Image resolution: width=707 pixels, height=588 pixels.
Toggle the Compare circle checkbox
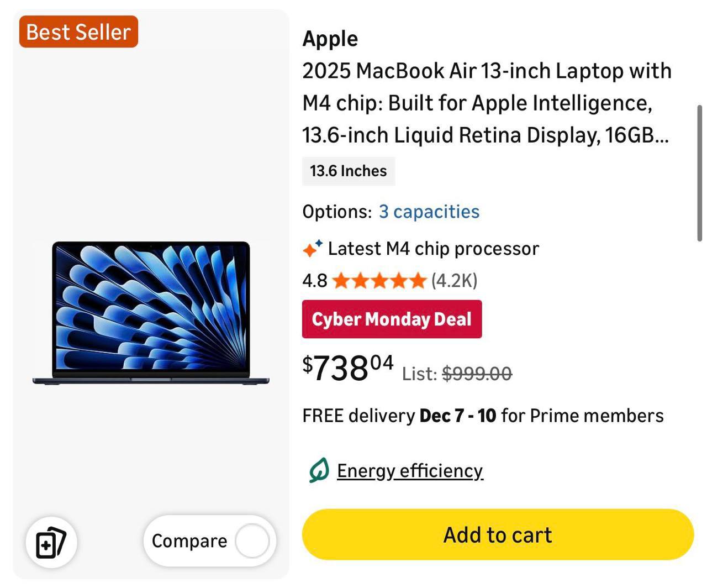(x=252, y=541)
